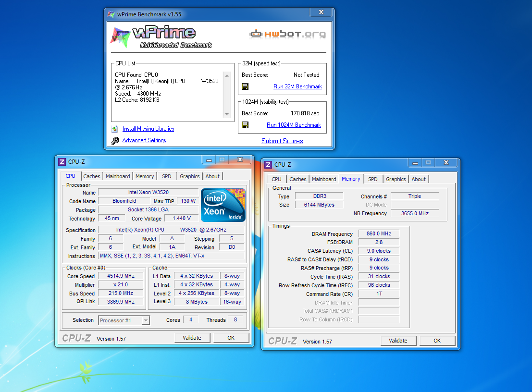Click the Cycle Time 31 clocks value
This screenshot has width=532, height=392.
tap(379, 276)
